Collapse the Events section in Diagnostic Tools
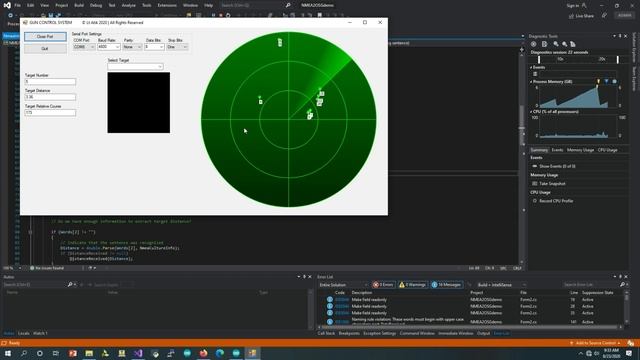 (x=531, y=67)
